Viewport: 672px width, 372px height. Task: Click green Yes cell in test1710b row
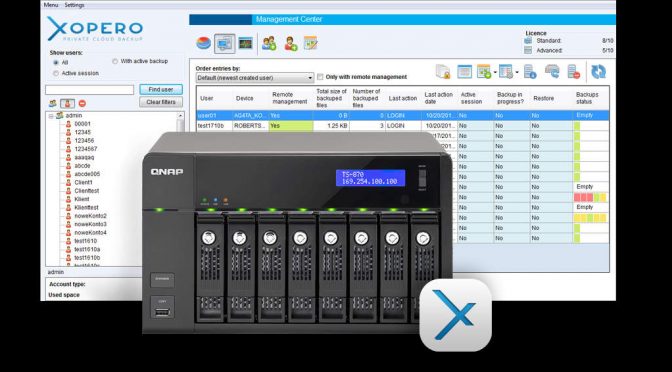(291, 126)
